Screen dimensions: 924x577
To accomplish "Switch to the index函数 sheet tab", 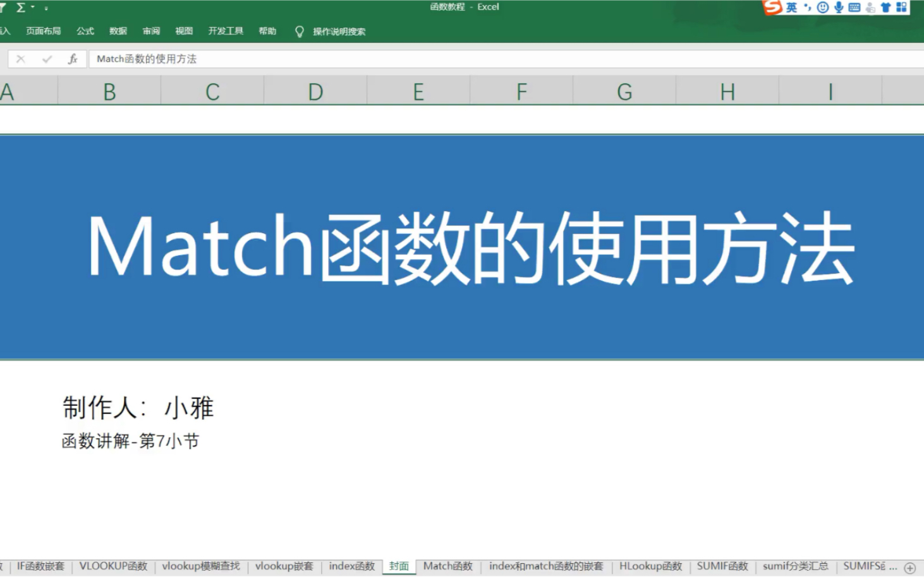I will [352, 566].
